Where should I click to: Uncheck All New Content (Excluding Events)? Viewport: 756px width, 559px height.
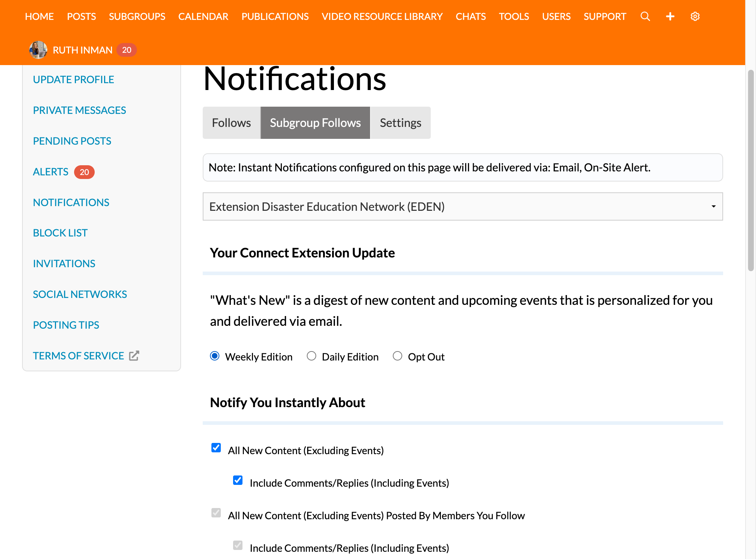tap(216, 448)
